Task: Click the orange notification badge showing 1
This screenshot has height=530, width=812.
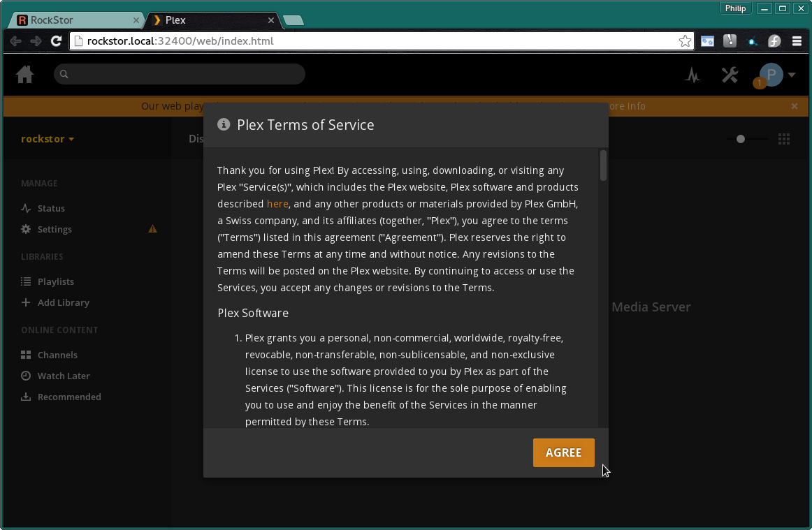Action: coord(760,83)
